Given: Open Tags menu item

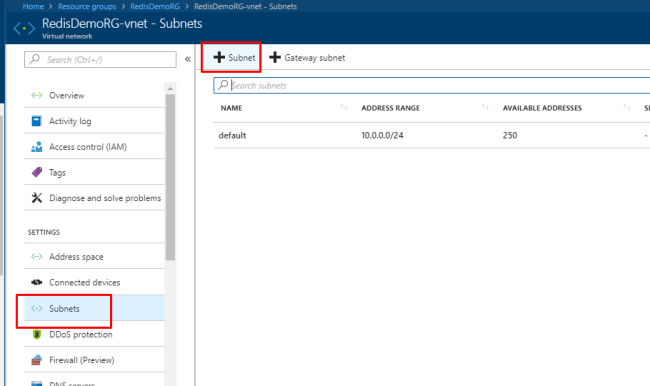Looking at the screenshot, I should coord(94,172).
